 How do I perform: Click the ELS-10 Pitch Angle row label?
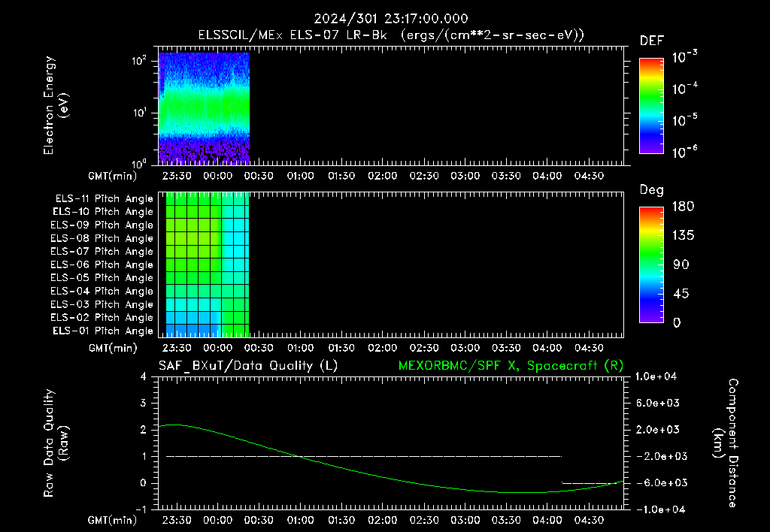[x=103, y=212]
